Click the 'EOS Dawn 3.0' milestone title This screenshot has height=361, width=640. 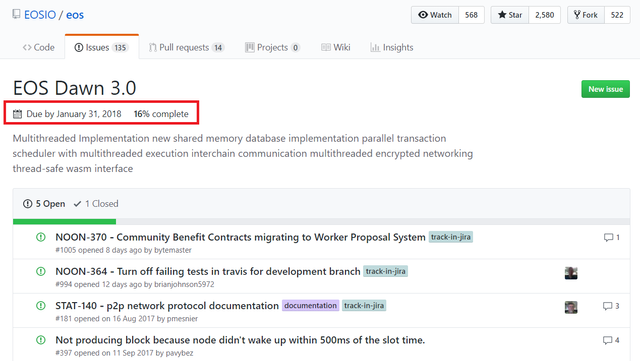tap(74, 88)
